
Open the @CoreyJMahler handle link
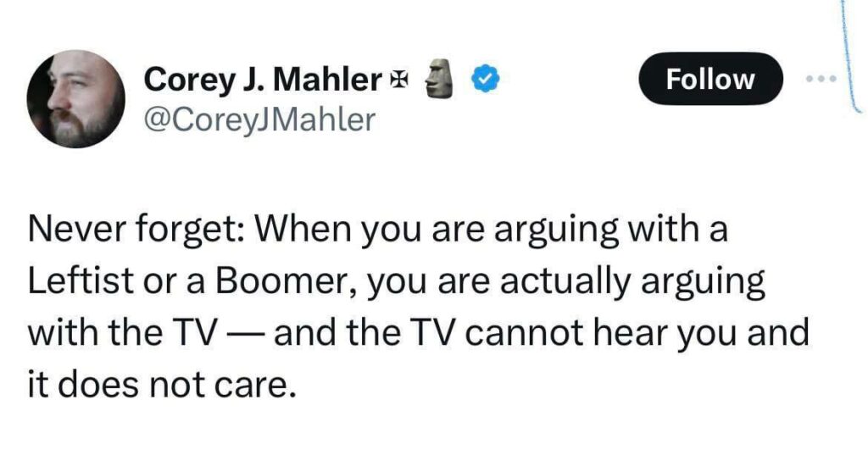[x=259, y=119]
